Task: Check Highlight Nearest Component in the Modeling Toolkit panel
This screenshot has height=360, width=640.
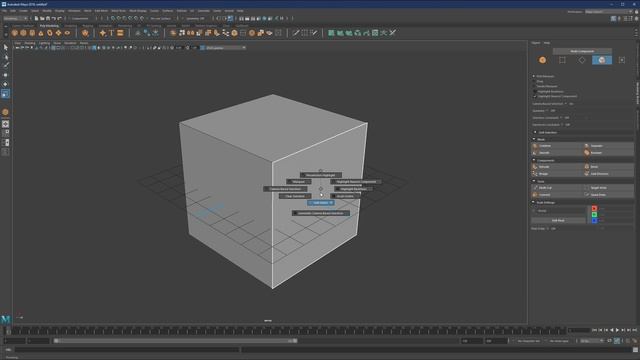Action: [x=535, y=96]
